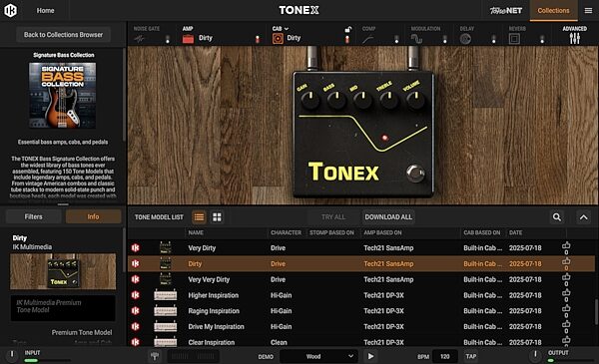The width and height of the screenshot is (599, 364).
Task: Click the Noise Gate icon
Action: tap(139, 39)
